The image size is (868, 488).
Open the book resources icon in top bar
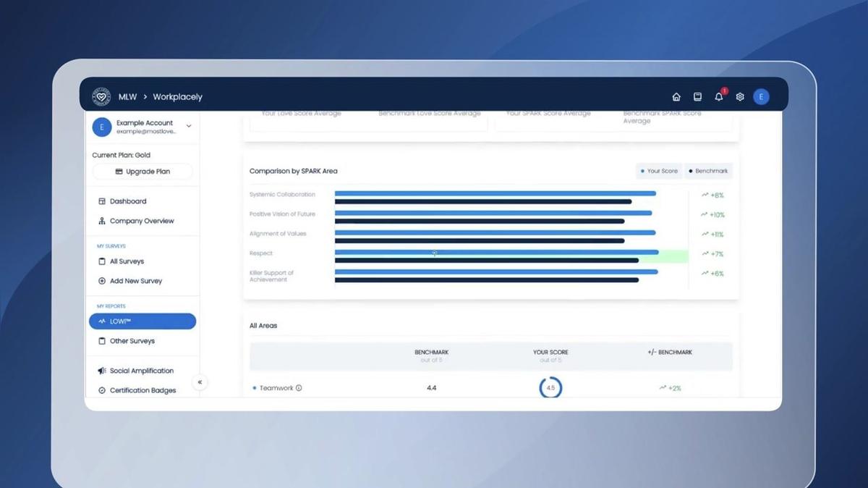click(x=697, y=97)
